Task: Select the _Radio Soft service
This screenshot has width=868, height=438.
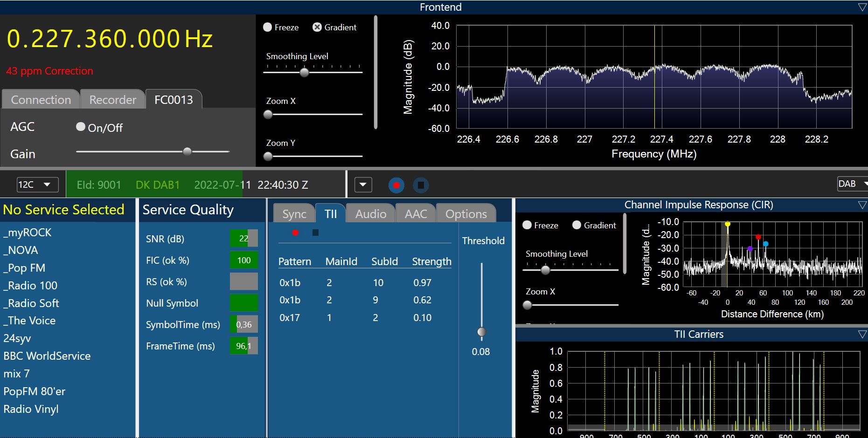Action: click(31, 303)
